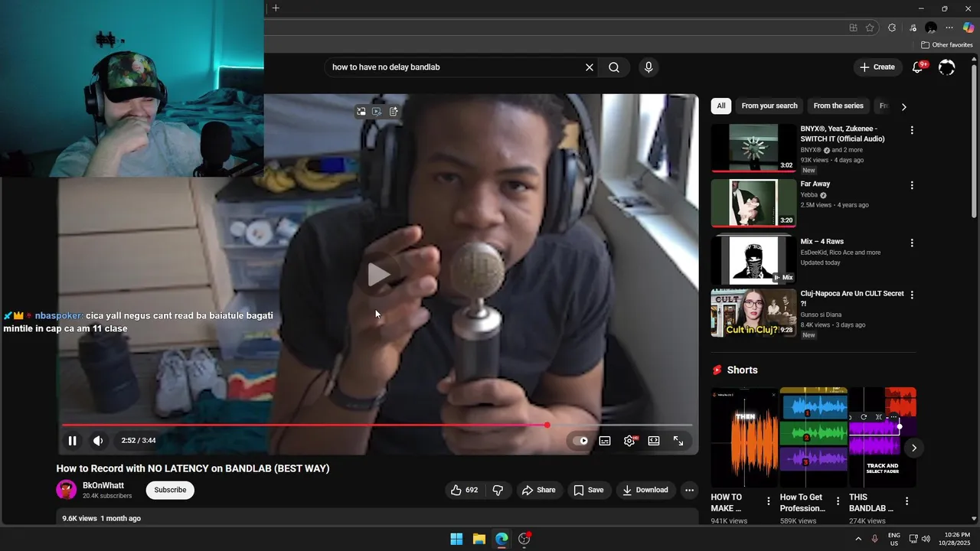Open YouTube notifications bell
Screen dimensions: 980x551
[x=918, y=67]
